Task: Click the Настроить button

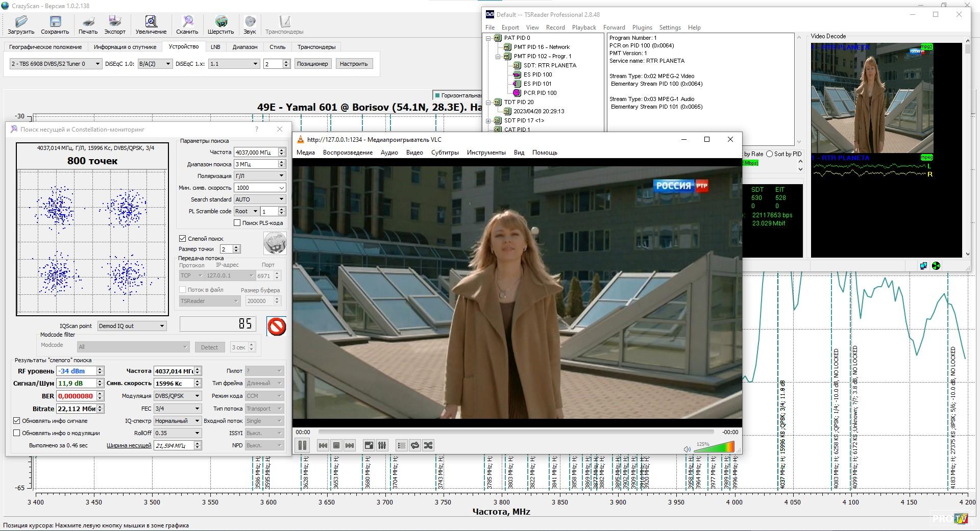Action: point(353,64)
